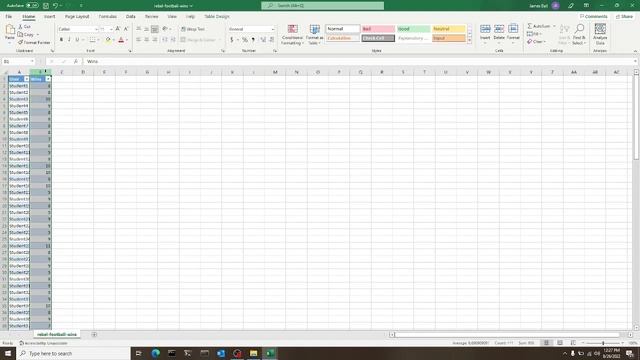The height and width of the screenshot is (360, 640).
Task: Click the Delete cells icon
Action: point(499,29)
